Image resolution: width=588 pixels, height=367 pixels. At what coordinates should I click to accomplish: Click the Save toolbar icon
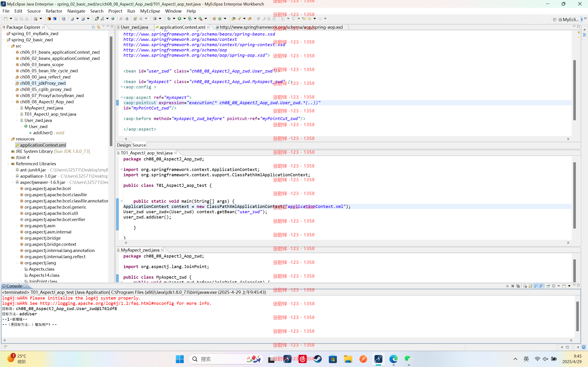click(x=16, y=19)
